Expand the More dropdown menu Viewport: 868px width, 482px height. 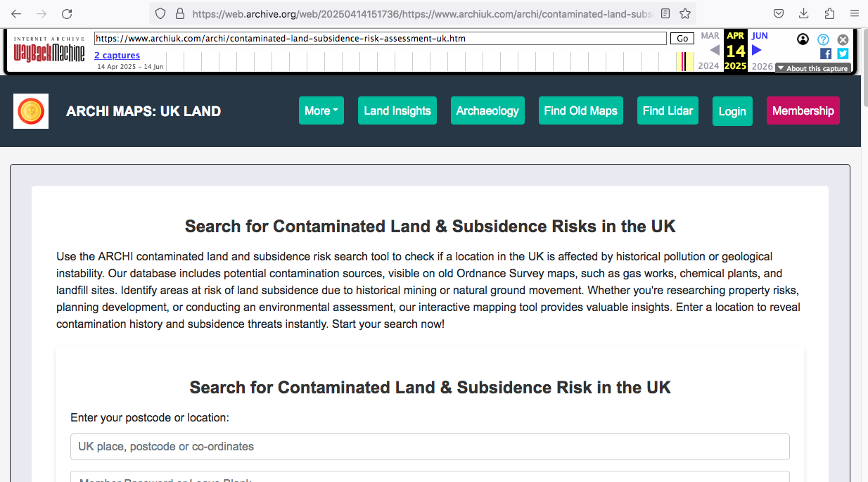tap(321, 110)
